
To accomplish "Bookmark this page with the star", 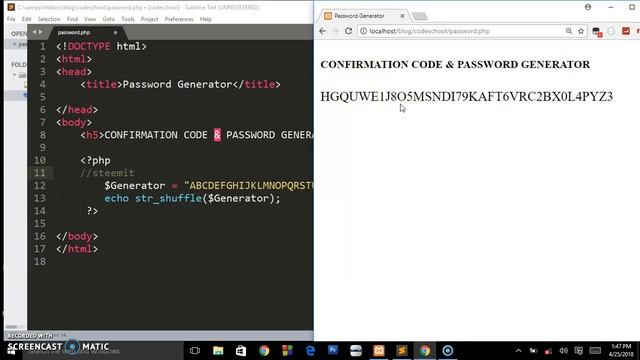I will click(x=581, y=31).
